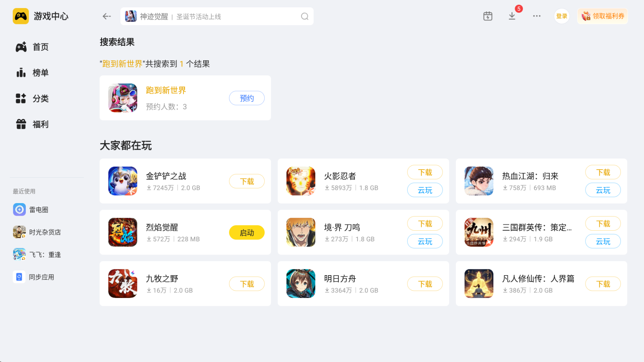Download 金铲铲之战
Viewport: 644px width, 362px height.
click(x=247, y=181)
